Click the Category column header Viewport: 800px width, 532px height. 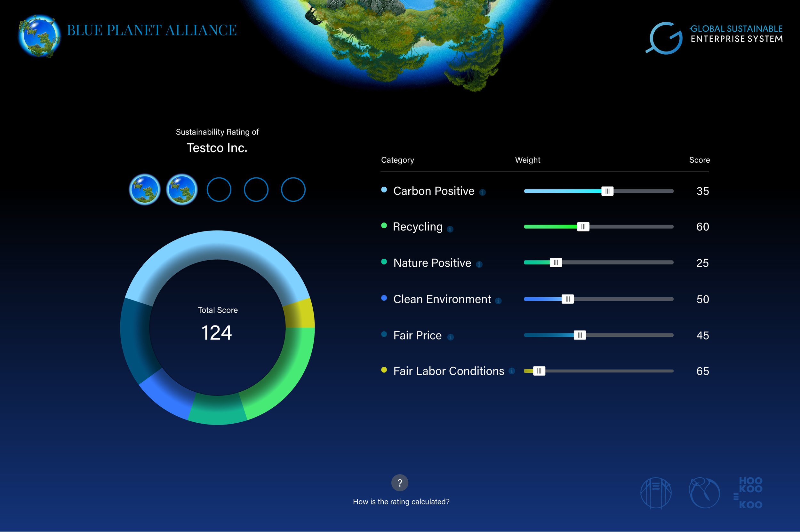[x=397, y=160]
